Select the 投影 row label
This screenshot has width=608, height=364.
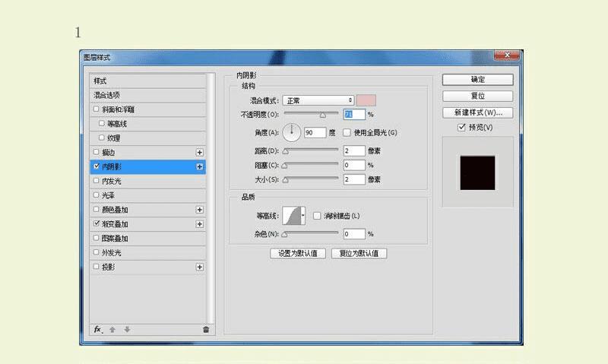coord(108,267)
